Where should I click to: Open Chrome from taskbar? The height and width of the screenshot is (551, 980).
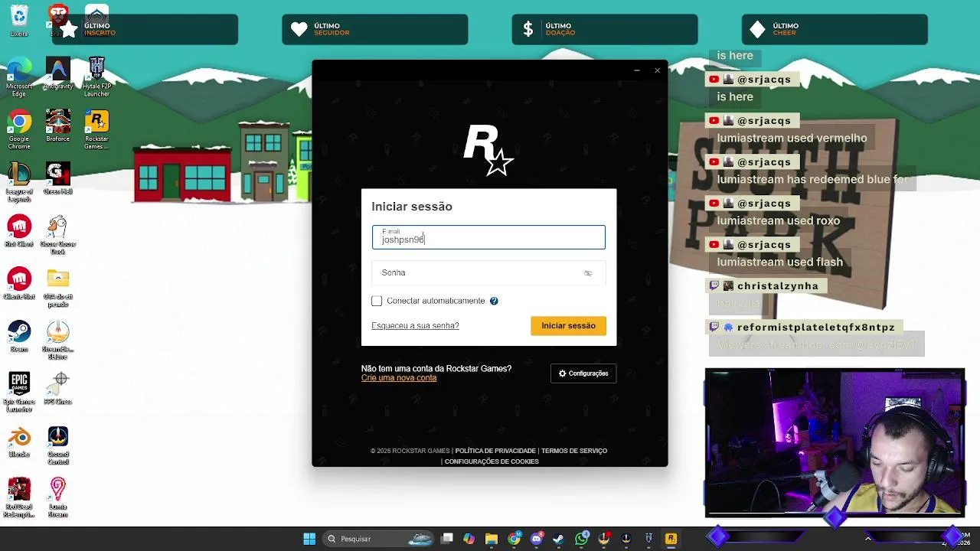[514, 539]
